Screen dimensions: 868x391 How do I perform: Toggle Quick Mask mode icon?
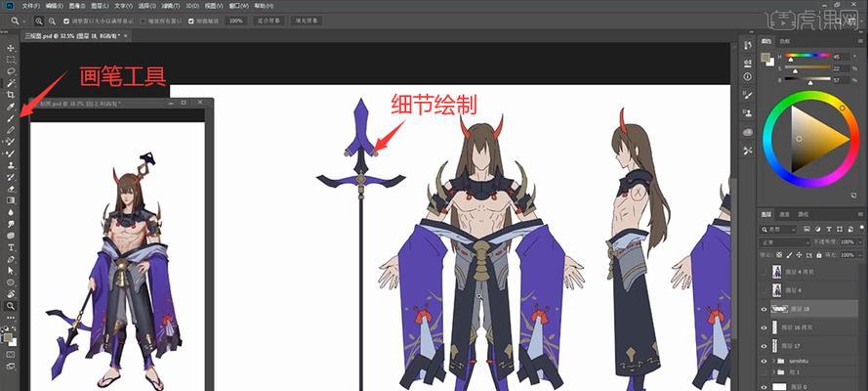(11, 354)
